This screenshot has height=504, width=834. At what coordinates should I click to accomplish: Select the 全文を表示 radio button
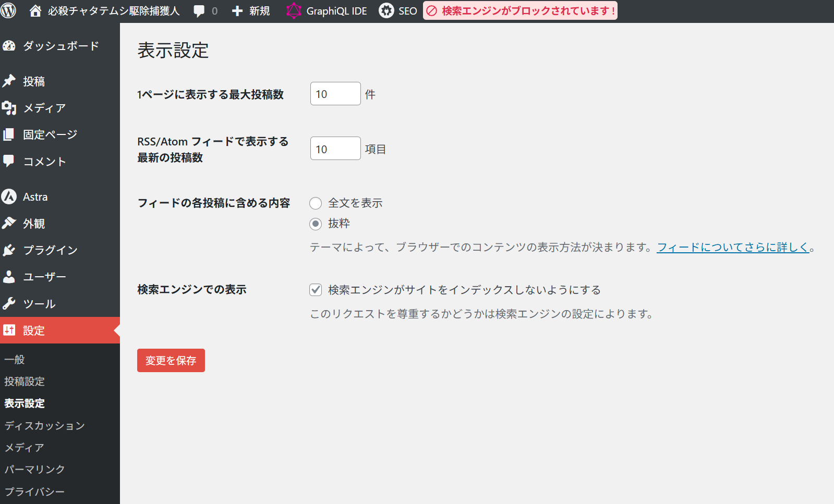pos(316,203)
